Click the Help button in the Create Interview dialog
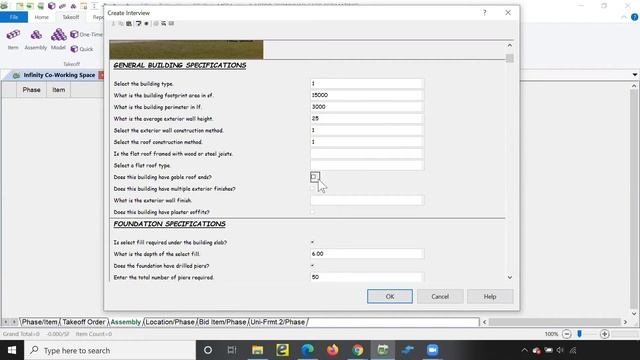This screenshot has height=360, width=640. coord(490,296)
